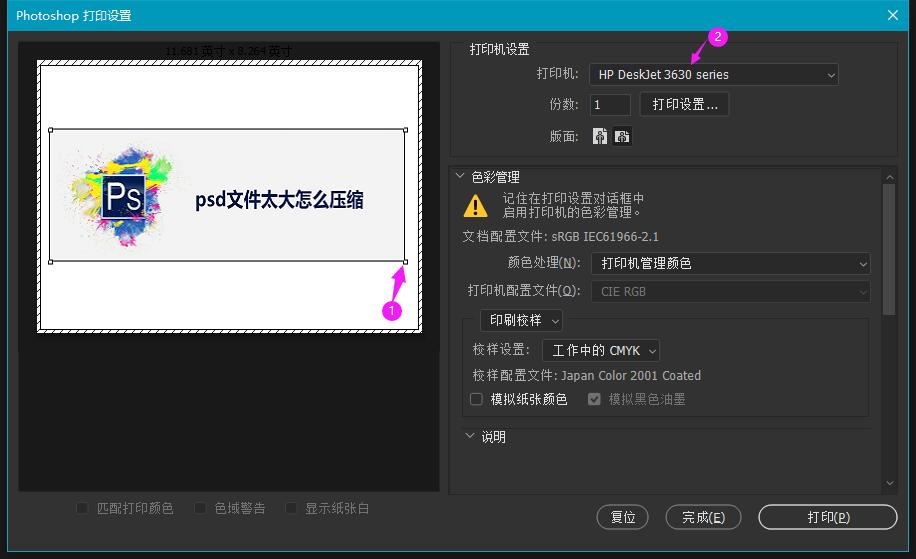Enable the 模拟纸张颜色 checkbox
Viewport: 916px width, 559px height.
tap(476, 399)
